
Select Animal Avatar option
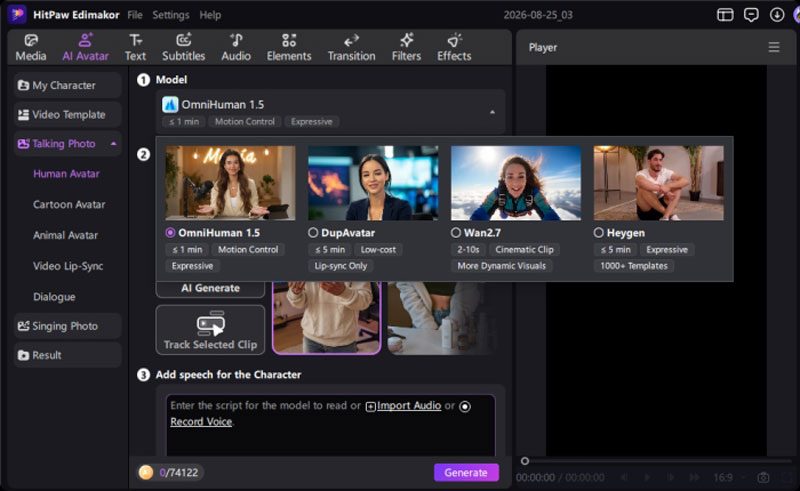[65, 235]
